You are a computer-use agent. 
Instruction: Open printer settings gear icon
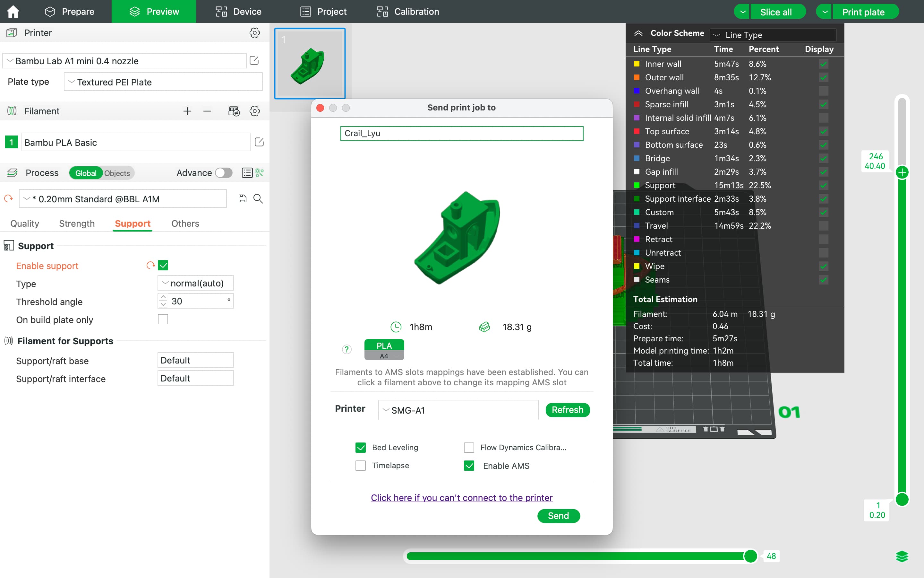[255, 33]
